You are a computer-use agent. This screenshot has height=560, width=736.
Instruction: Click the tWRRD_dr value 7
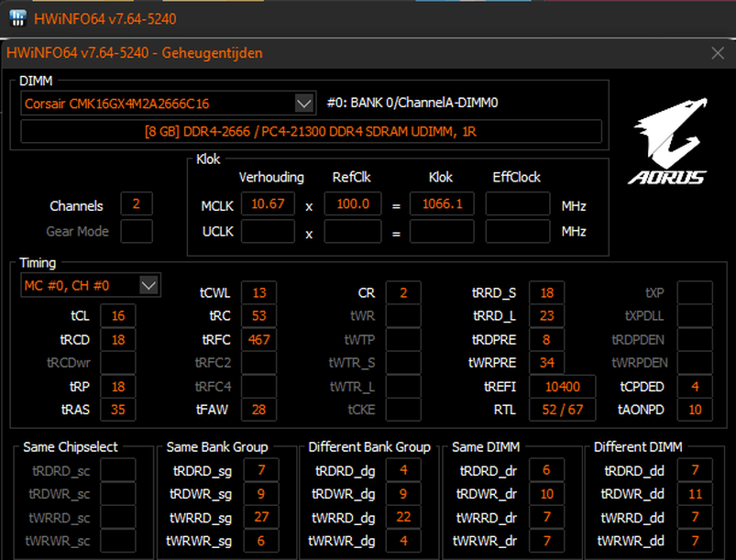(546, 517)
